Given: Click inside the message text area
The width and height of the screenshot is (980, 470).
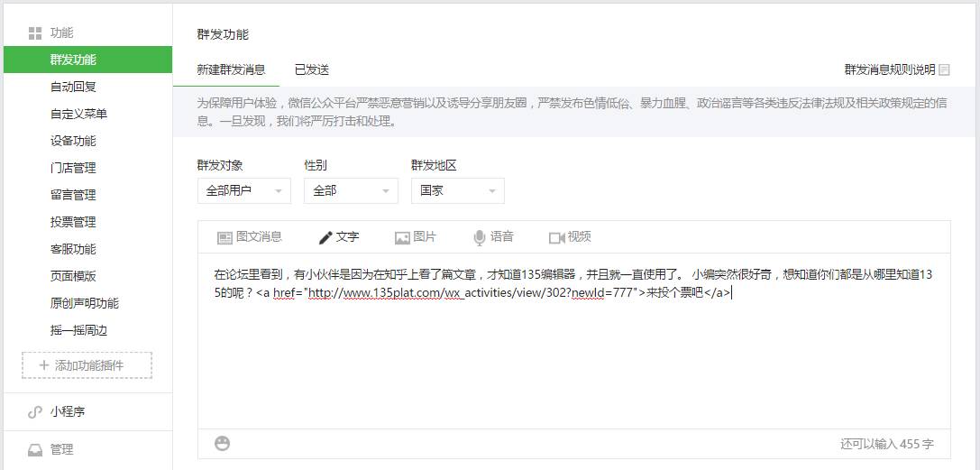Looking at the screenshot, I should tap(573, 361).
